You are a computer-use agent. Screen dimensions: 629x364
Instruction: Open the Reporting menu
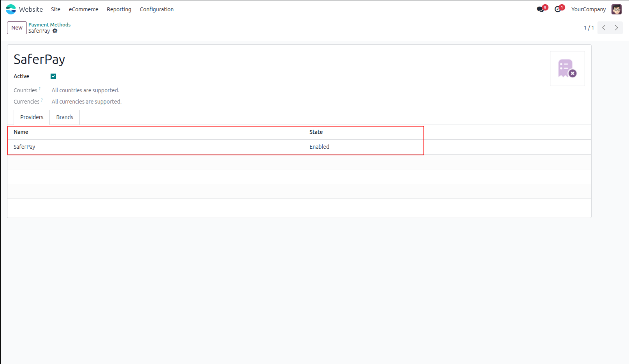point(119,9)
